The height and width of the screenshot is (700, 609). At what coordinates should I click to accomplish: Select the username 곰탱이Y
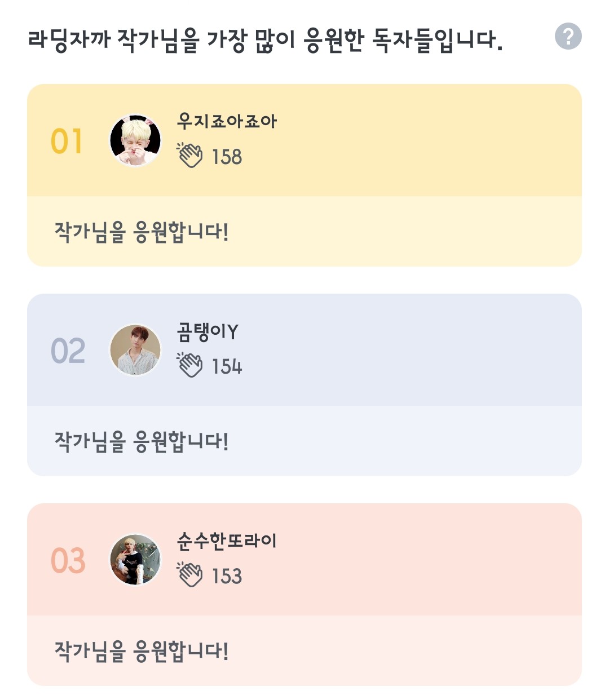pyautogui.click(x=208, y=331)
